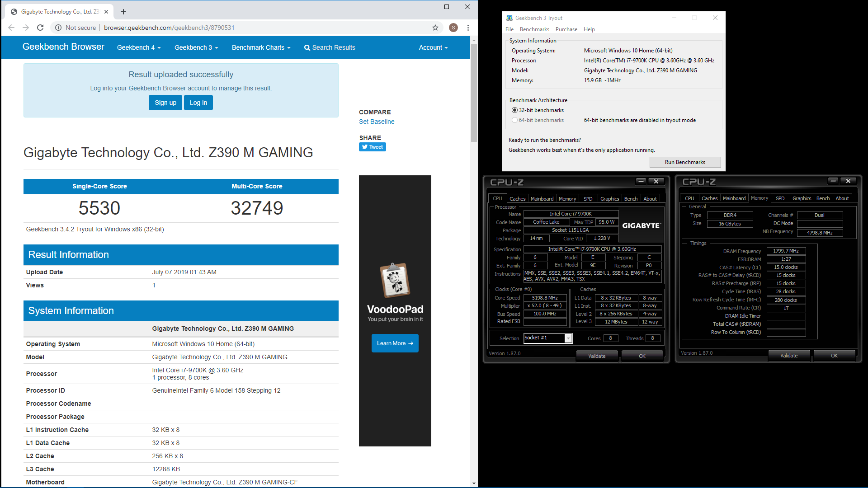Viewport: 868px width, 488px height.
Task: Go forward in Chrome browser
Action: click(x=26, y=28)
